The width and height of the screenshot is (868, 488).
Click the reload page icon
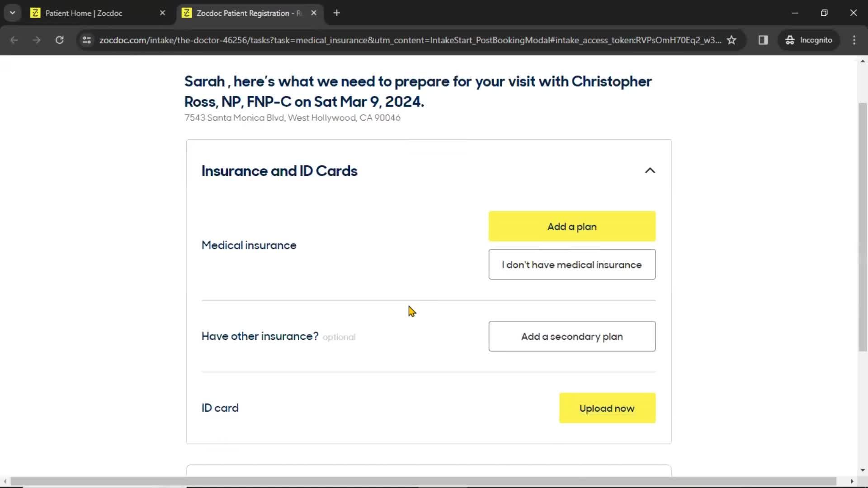[x=60, y=40]
